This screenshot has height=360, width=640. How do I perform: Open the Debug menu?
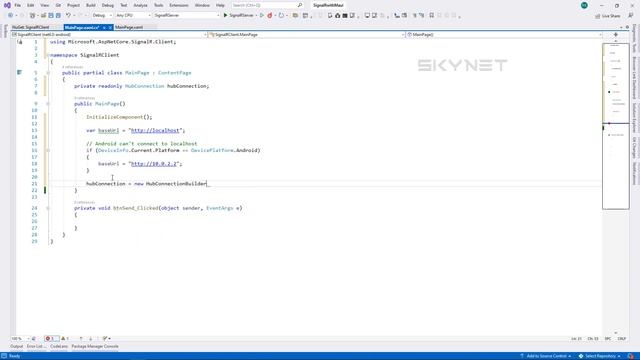click(108, 5)
